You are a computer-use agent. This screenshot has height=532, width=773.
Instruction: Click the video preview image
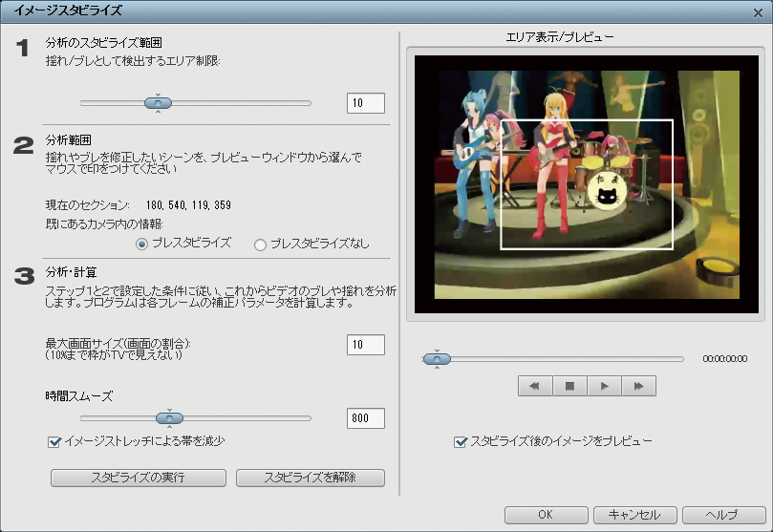[586, 184]
